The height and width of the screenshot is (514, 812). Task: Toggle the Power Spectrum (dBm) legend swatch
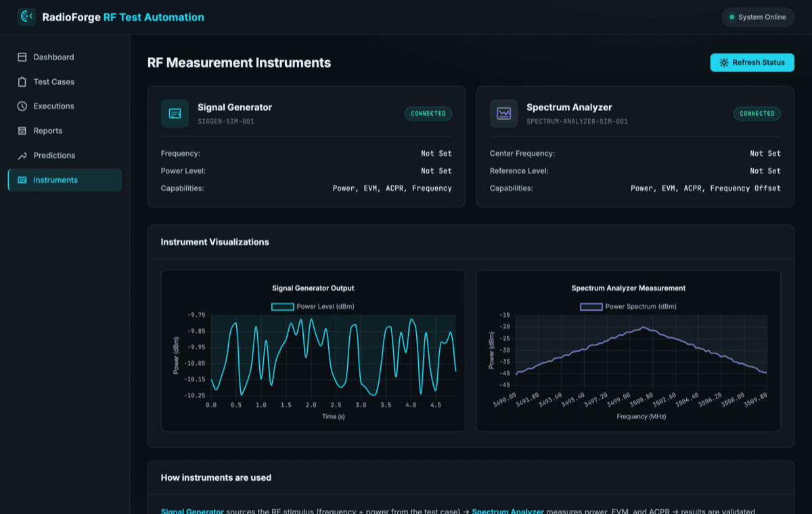pyautogui.click(x=591, y=307)
